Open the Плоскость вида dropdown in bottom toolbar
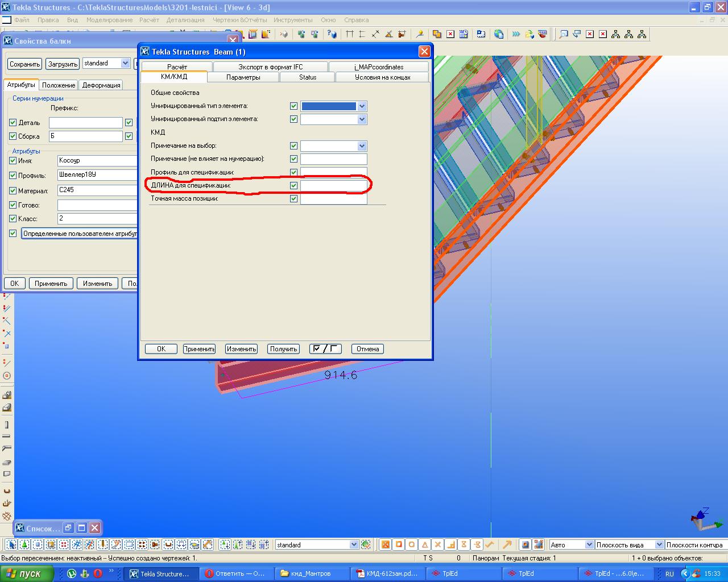Screen dimensions: 728x582 (659, 544)
